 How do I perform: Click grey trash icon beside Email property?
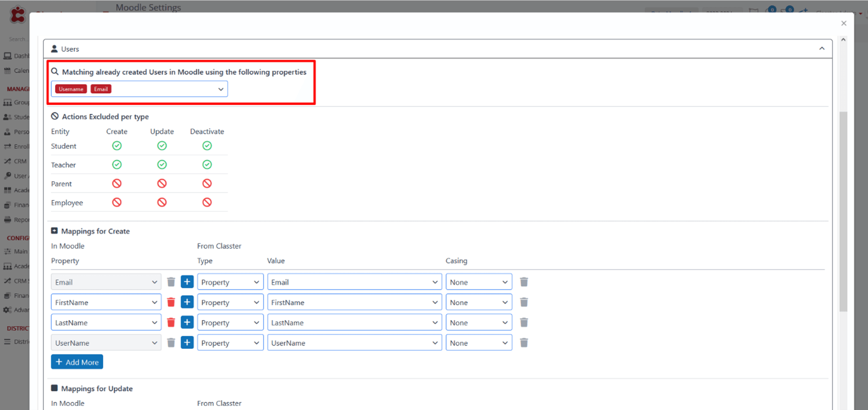click(171, 282)
